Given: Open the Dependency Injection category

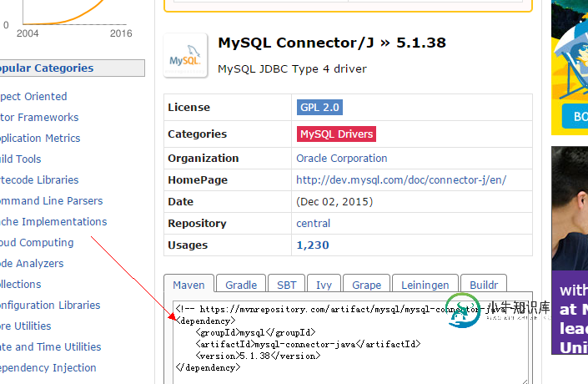Looking at the screenshot, I should tap(48, 368).
